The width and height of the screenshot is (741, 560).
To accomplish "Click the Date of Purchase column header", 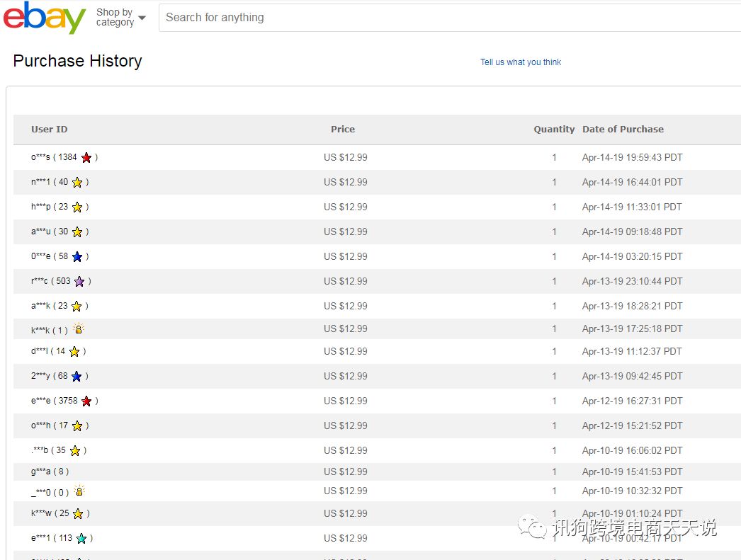I will pyautogui.click(x=623, y=130).
